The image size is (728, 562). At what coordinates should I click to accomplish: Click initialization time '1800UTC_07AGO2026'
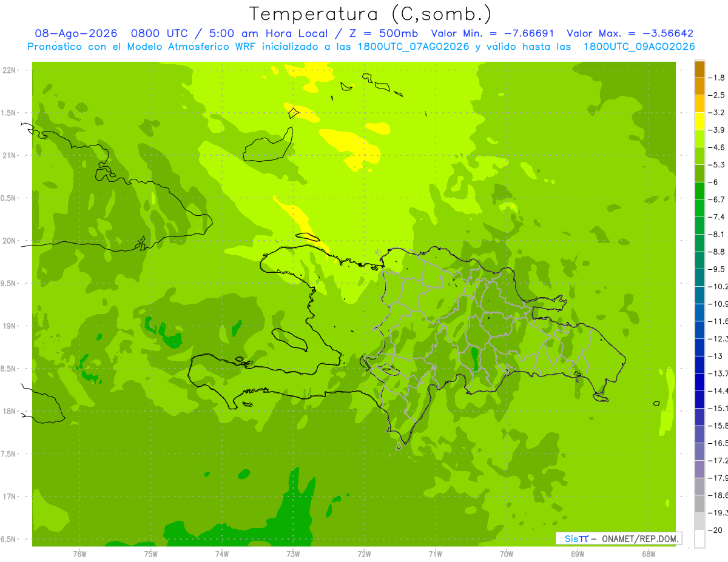click(x=414, y=47)
